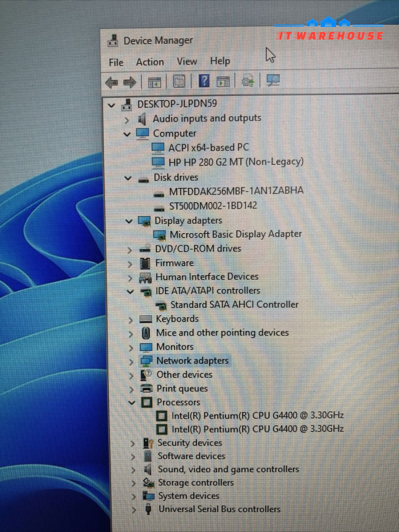Image resolution: width=399 pixels, height=532 pixels.
Task: Expand Sound, video and game controllers
Action: pos(134,470)
